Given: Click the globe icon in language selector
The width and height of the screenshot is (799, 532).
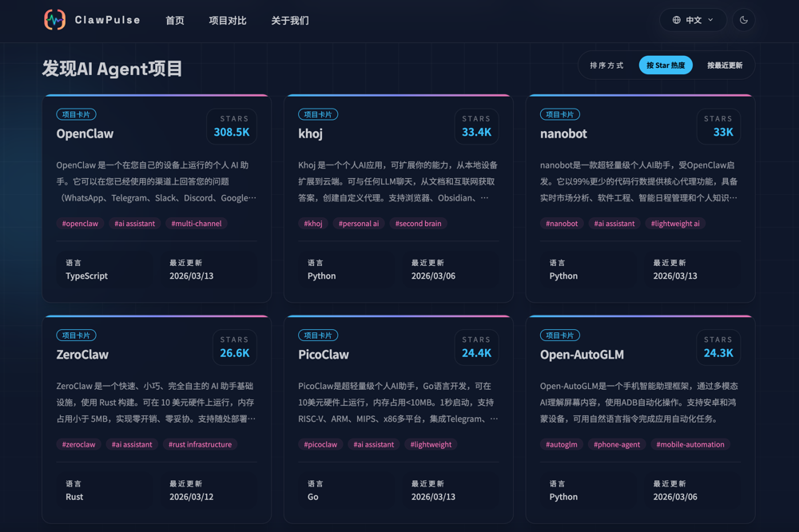Looking at the screenshot, I should 677,20.
